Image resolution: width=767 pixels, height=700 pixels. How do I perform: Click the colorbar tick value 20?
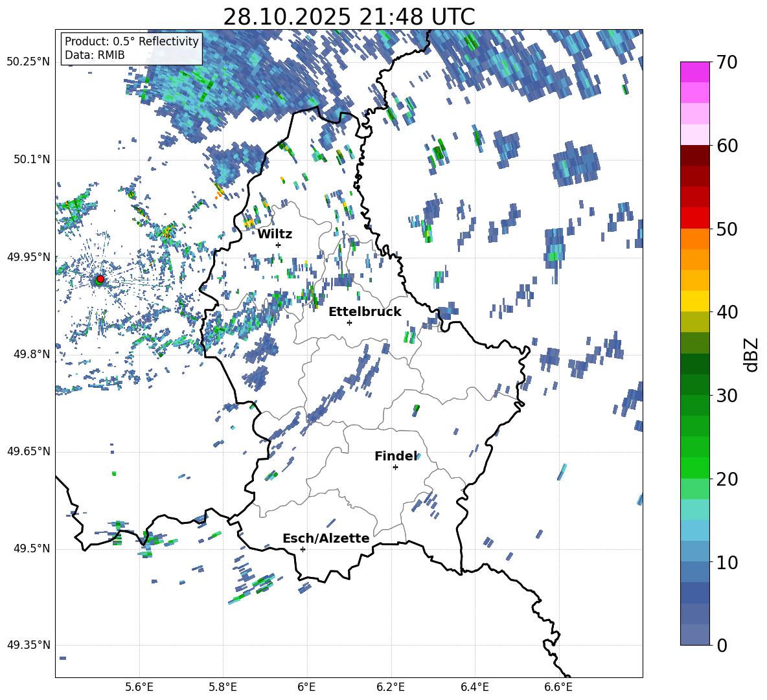pos(727,479)
